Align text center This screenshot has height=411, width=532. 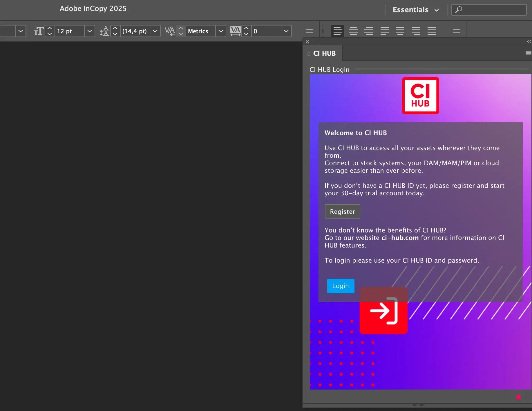click(x=353, y=31)
